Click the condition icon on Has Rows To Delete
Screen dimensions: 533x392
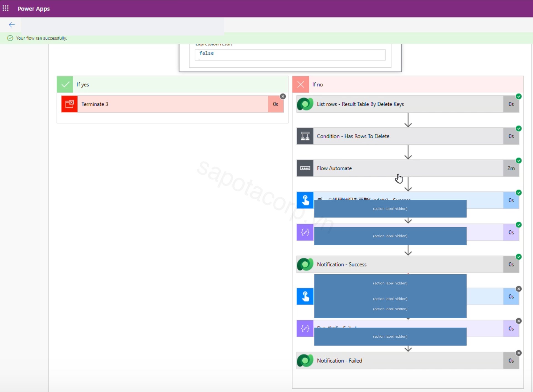coord(305,136)
